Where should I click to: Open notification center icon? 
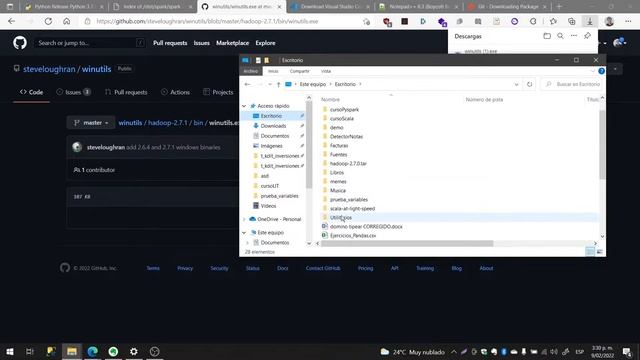coord(627,351)
